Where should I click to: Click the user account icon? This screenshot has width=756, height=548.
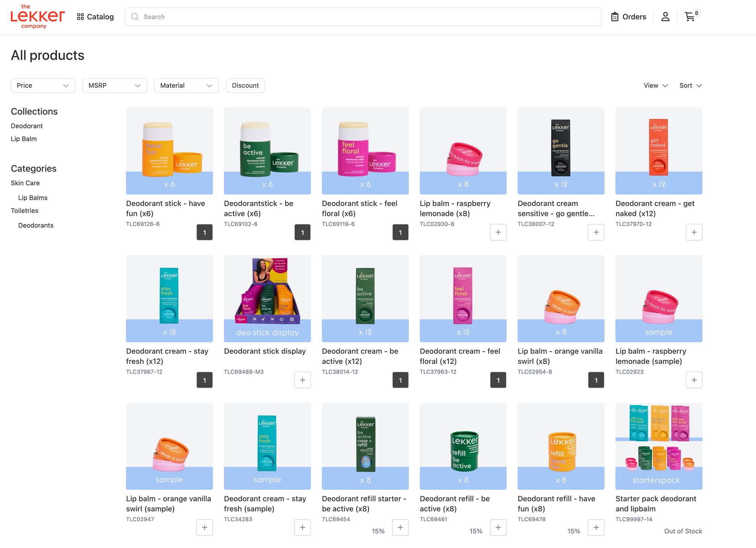point(665,17)
